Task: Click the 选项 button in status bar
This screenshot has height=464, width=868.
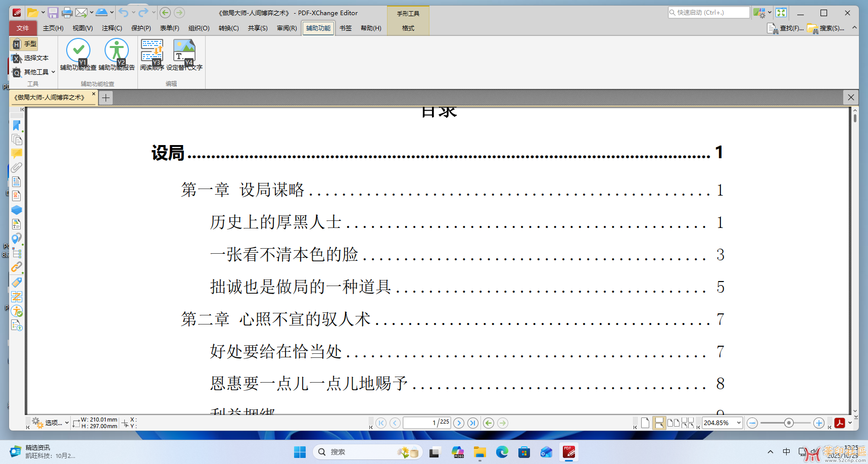Action: click(52, 423)
